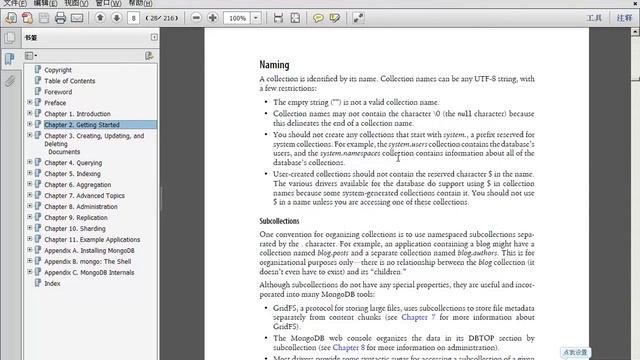Open the 注释 comments pane

coord(624,18)
